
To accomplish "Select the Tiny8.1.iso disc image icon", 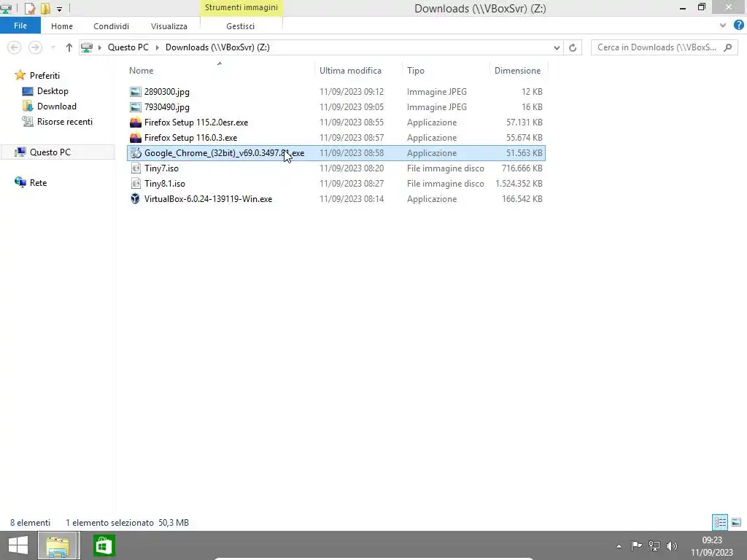I will click(x=135, y=183).
